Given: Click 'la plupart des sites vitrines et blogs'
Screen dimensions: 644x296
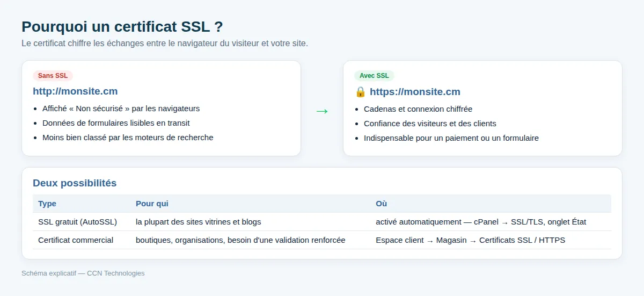Looking at the screenshot, I should 199,222.
